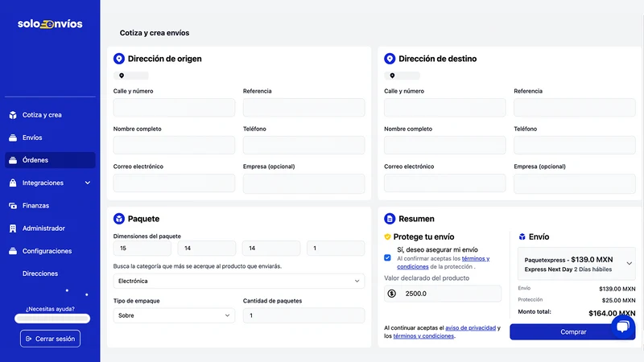Image resolution: width=644 pixels, height=362 pixels.
Task: Click the Monto total $164.00 MXN value
Action: (x=612, y=313)
